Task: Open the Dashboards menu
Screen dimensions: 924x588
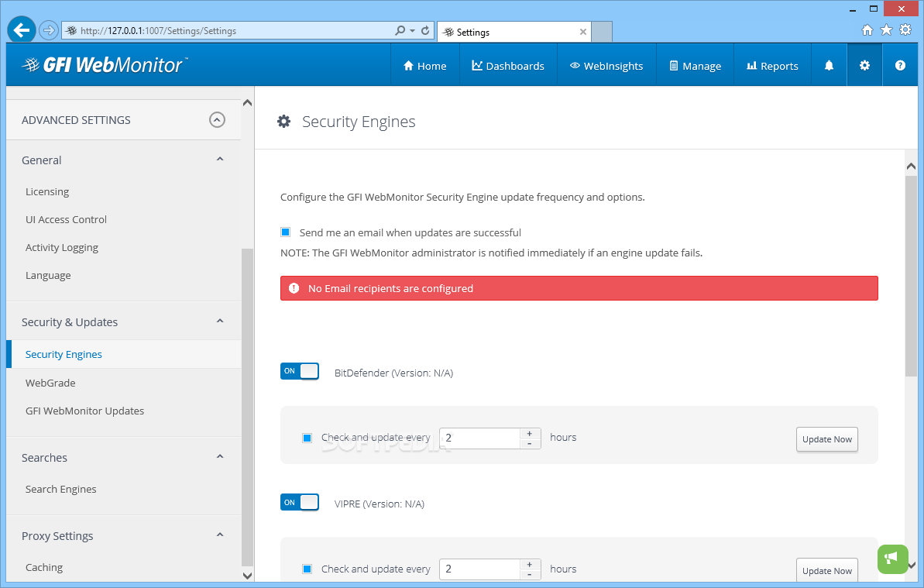Action: pos(508,65)
